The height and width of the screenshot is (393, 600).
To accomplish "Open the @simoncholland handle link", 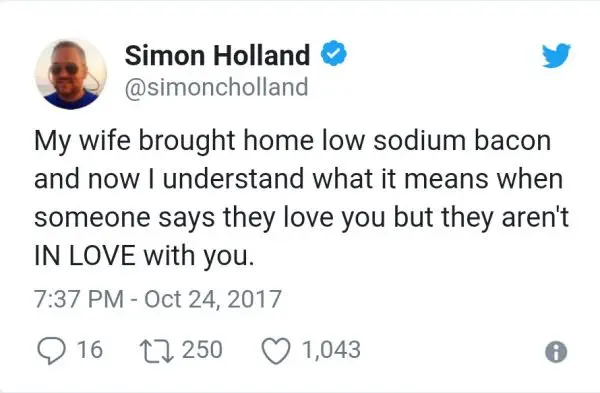I will click(x=216, y=87).
